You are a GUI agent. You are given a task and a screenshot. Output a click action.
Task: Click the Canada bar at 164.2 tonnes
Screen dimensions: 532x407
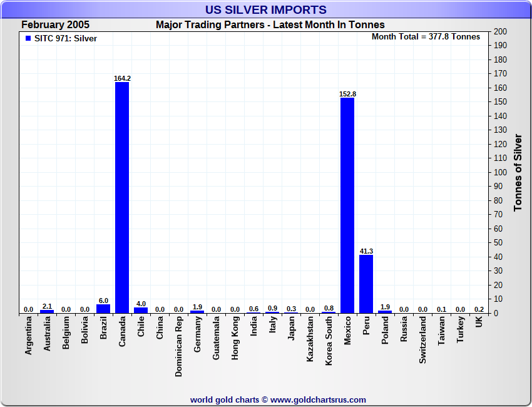tap(122, 198)
